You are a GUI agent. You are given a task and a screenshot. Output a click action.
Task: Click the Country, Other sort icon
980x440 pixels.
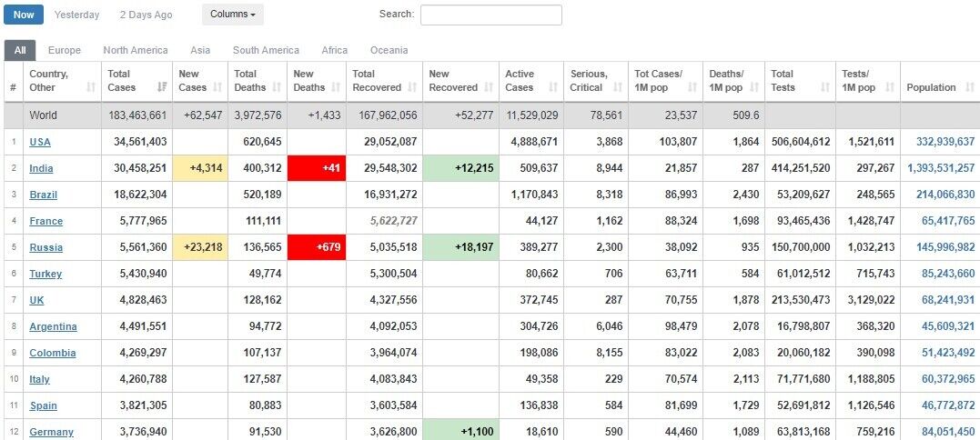[x=91, y=87]
